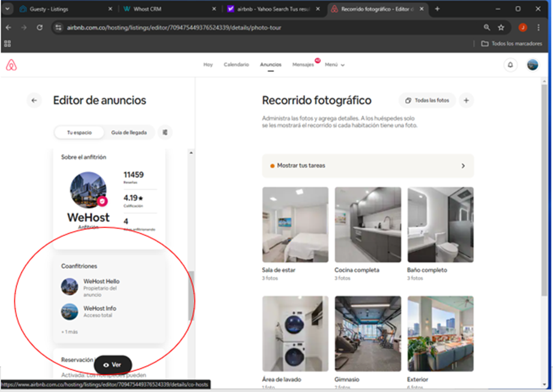Image resolution: width=553 pixels, height=392 pixels.
Task: Open the Hoy navigation item
Action: click(x=208, y=65)
